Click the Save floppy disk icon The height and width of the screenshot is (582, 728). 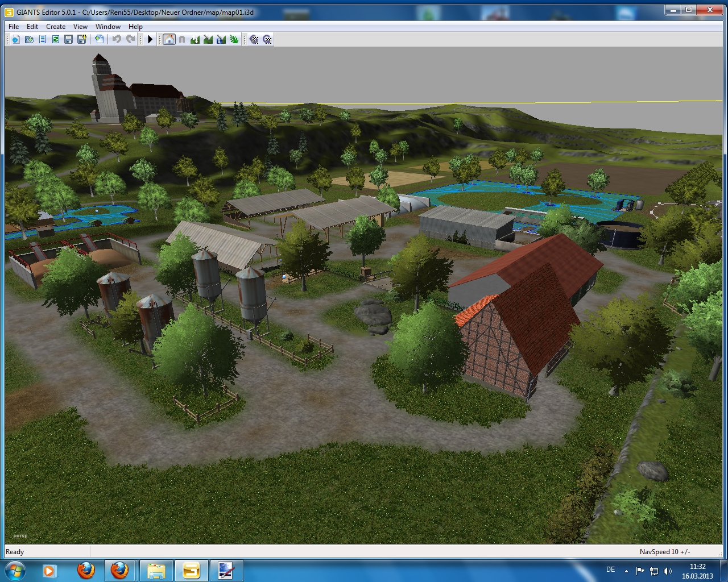tap(69, 39)
